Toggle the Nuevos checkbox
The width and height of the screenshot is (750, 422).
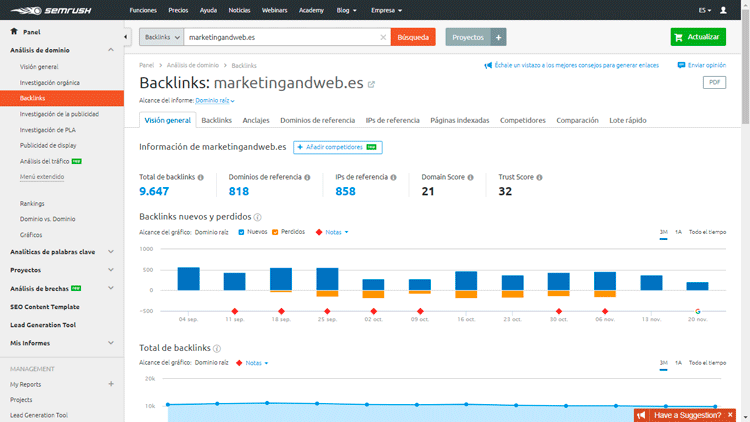pyautogui.click(x=241, y=232)
